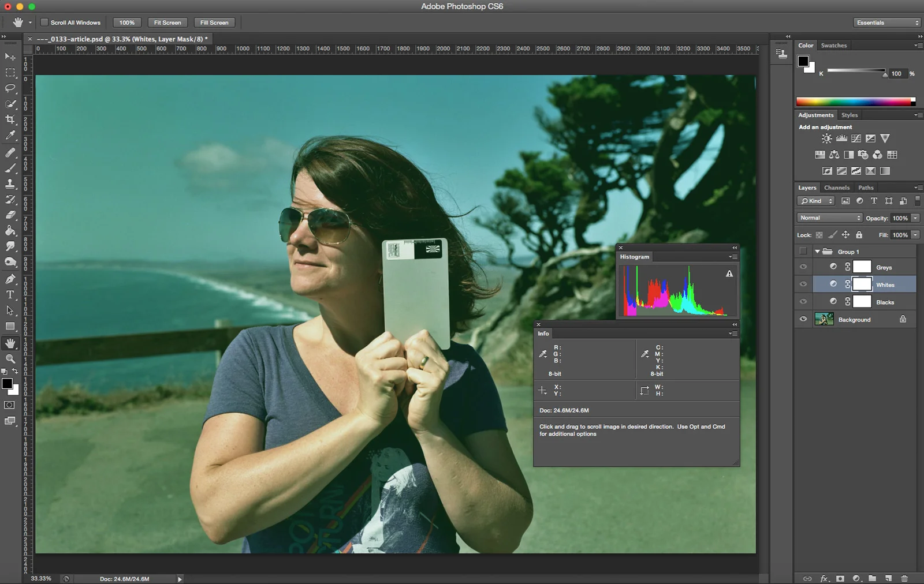Toggle visibility of the Greys layer
This screenshot has width=924, height=584.
(803, 267)
